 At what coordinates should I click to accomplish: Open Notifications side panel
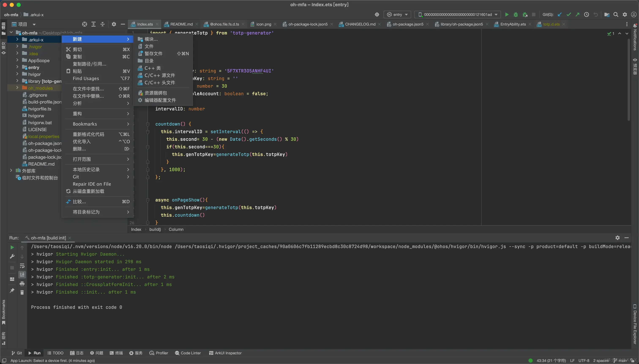click(x=635, y=37)
